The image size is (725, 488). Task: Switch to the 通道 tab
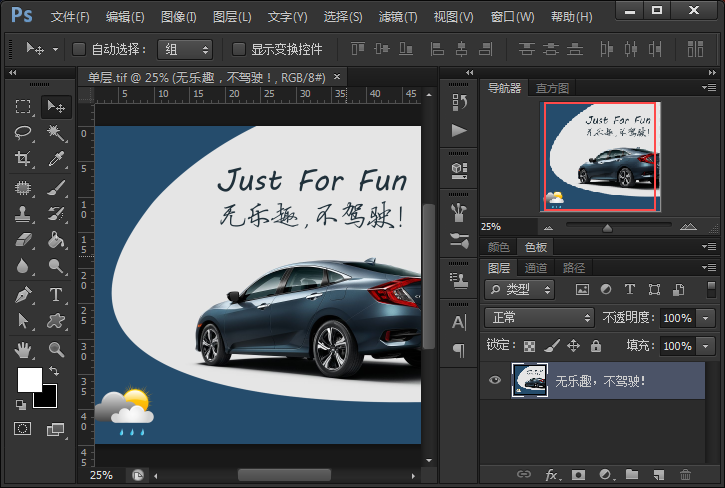click(536, 268)
